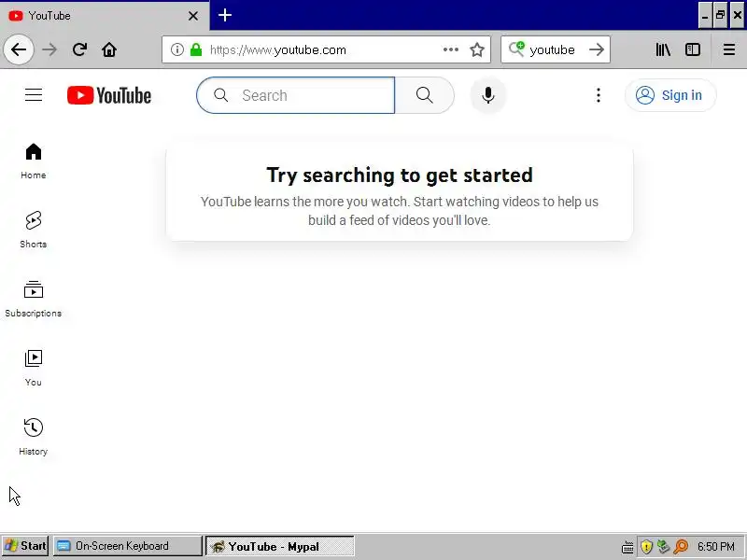Bookmark this page with the star icon
The height and width of the screenshot is (560, 747).
pyautogui.click(x=477, y=49)
